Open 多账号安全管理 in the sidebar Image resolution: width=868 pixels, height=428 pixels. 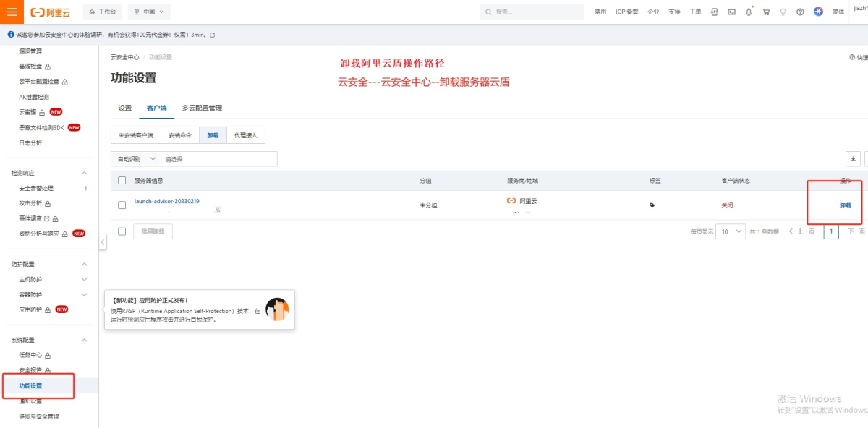click(39, 416)
